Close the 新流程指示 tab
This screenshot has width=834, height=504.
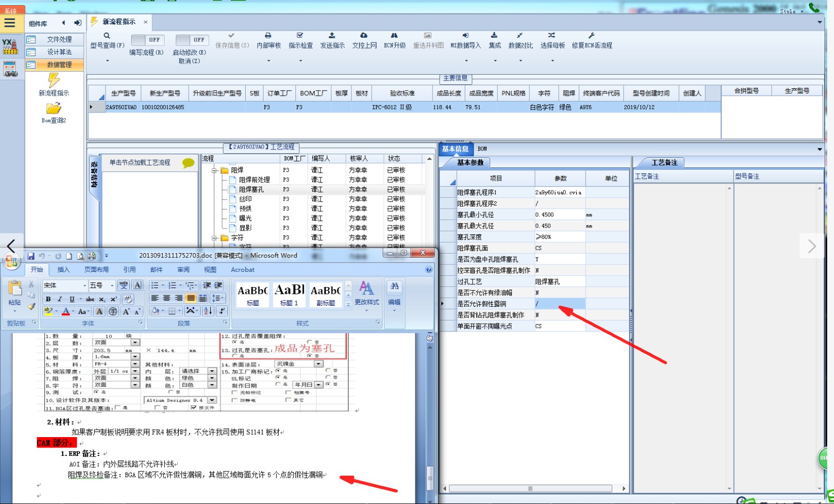click(145, 22)
